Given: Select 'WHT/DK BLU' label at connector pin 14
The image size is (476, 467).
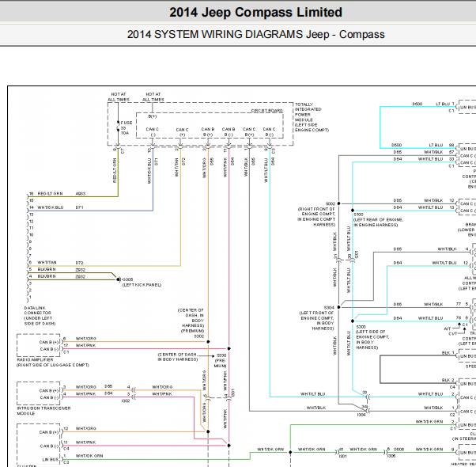Looking at the screenshot, I should coord(51,207).
